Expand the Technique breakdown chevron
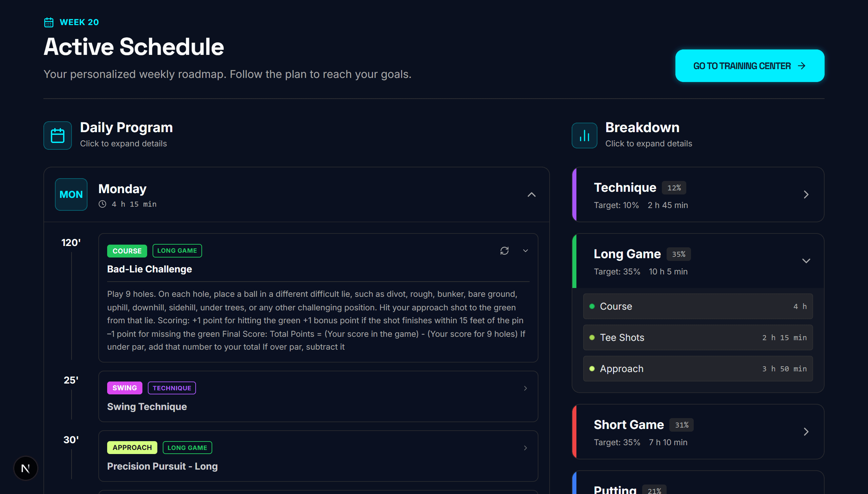Viewport: 868px width, 494px height. click(806, 194)
